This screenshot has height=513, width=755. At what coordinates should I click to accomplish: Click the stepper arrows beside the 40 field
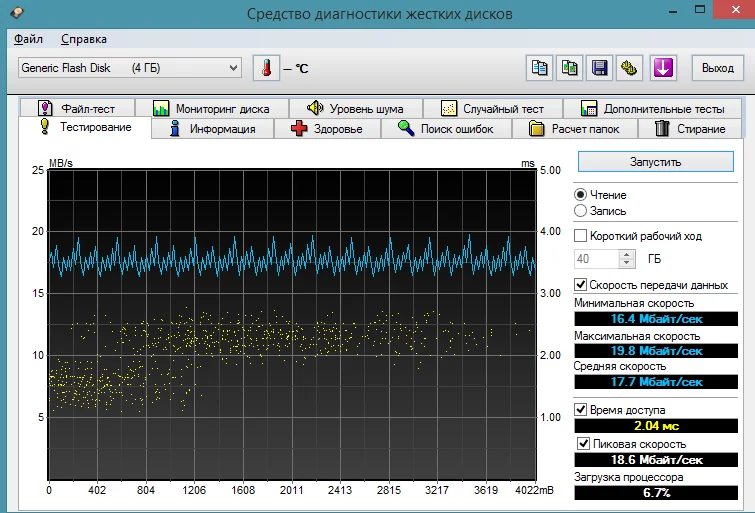coord(627,259)
